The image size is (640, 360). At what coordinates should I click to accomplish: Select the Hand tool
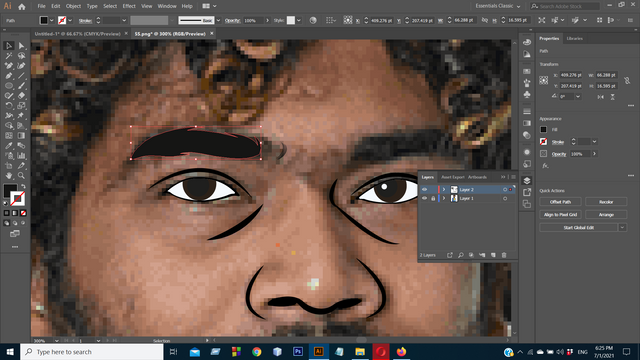click(x=9, y=176)
